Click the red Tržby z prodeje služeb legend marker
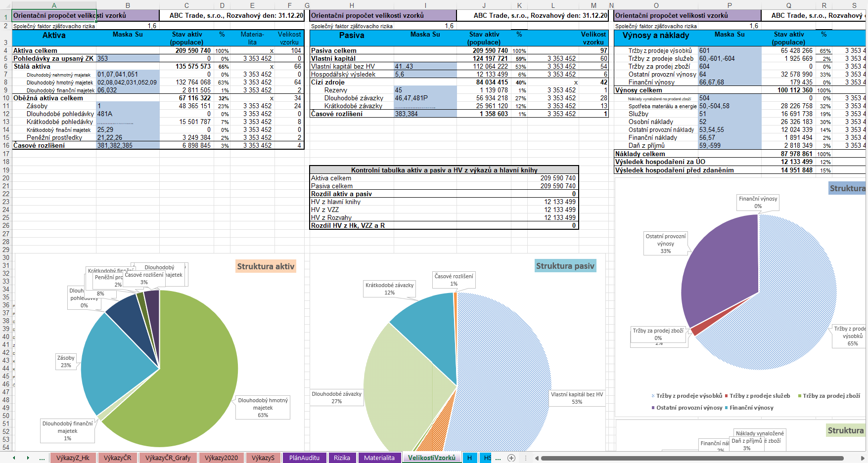The width and height of the screenshot is (868, 463). point(726,396)
